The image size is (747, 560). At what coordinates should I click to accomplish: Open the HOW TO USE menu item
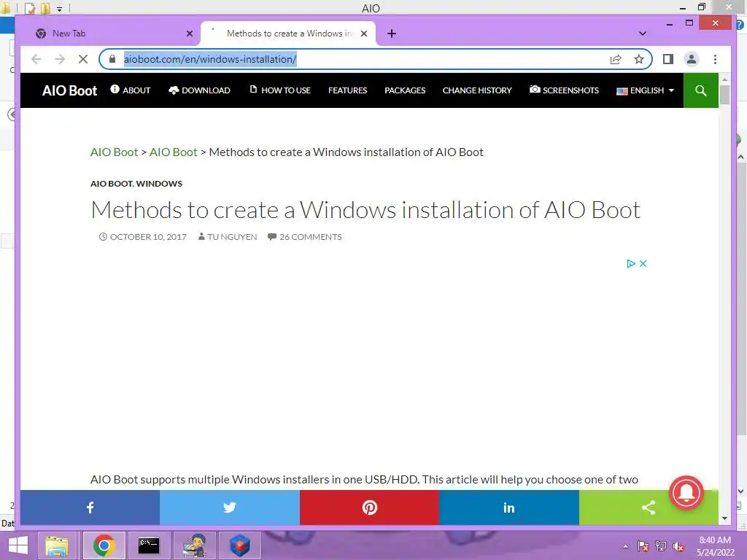click(x=280, y=90)
